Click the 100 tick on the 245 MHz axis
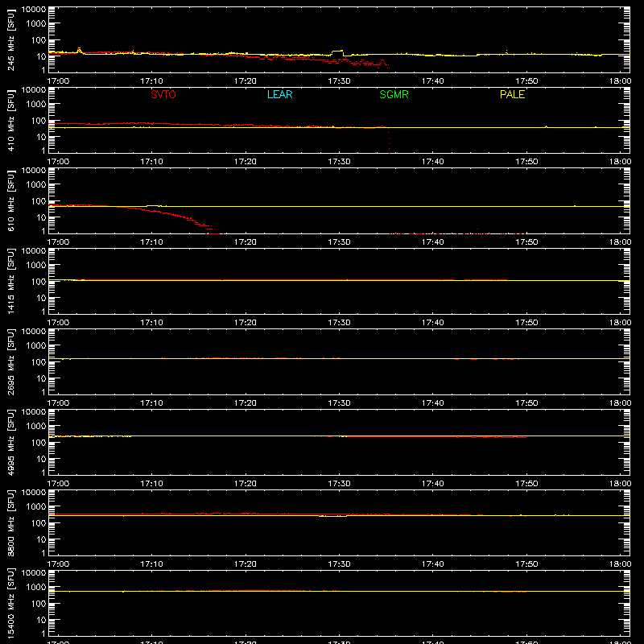 tap(39, 40)
